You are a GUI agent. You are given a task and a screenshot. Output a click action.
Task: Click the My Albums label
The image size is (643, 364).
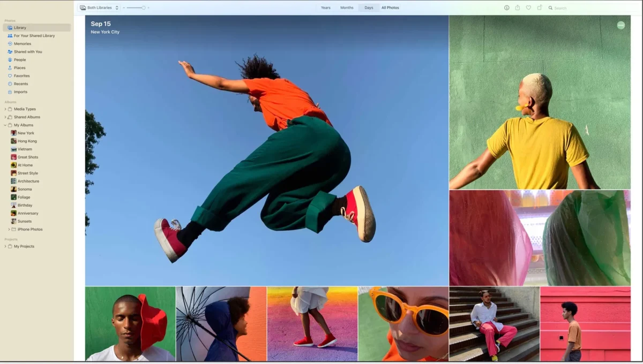24,125
